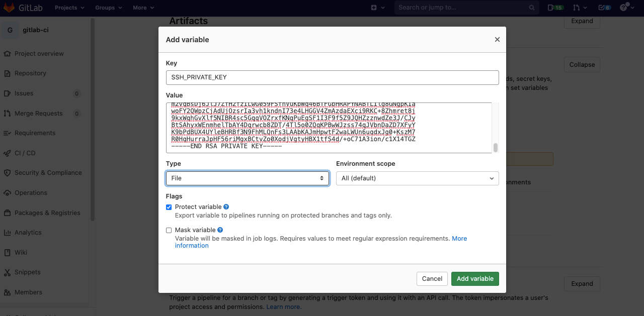Open the Groups menu
Image resolution: width=644 pixels, height=316 pixels.
pyautogui.click(x=105, y=7)
